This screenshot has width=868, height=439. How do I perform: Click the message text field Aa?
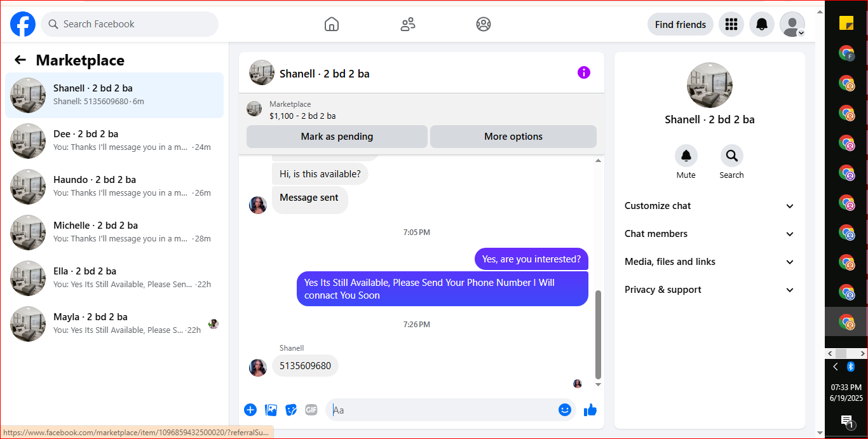(x=443, y=410)
